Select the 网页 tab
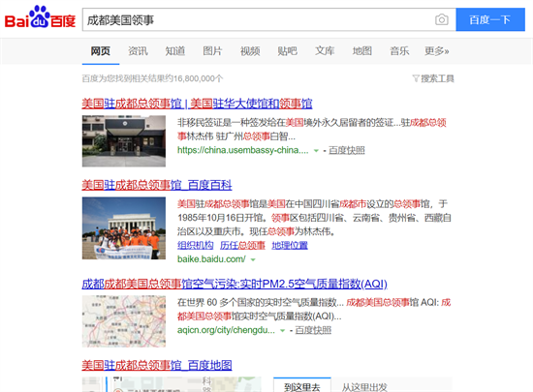 100,51
